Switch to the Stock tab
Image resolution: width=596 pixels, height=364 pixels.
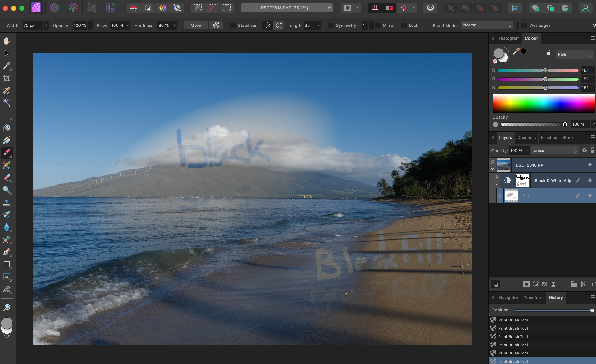tap(568, 137)
